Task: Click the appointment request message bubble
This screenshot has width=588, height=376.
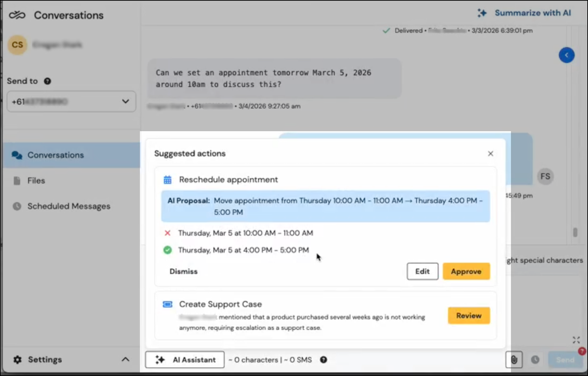Action: point(274,78)
